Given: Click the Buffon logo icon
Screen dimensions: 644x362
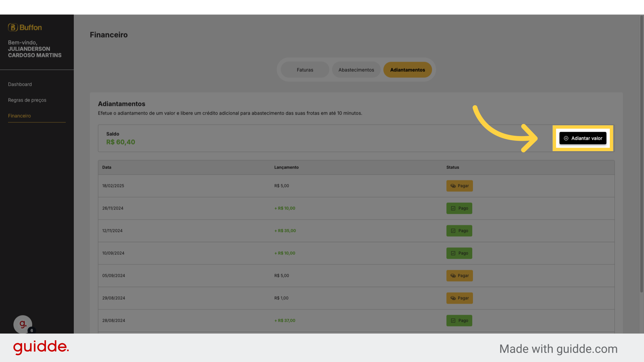Looking at the screenshot, I should [x=13, y=27].
